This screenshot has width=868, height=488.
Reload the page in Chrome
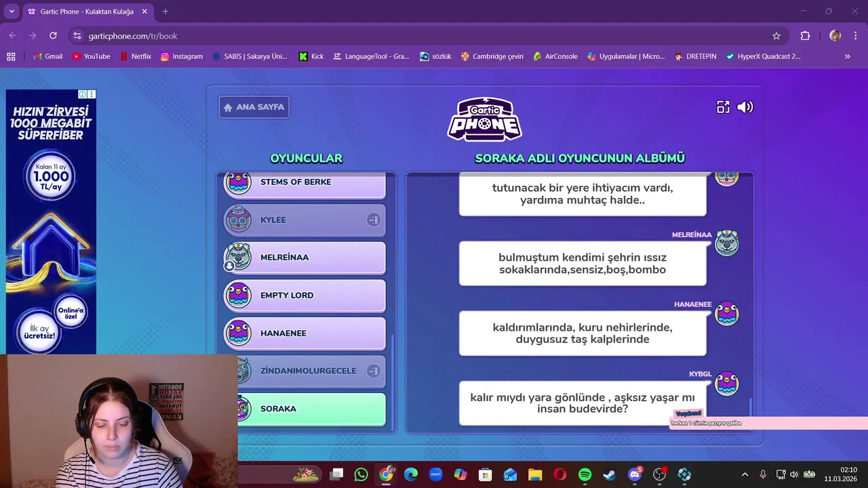coord(53,36)
